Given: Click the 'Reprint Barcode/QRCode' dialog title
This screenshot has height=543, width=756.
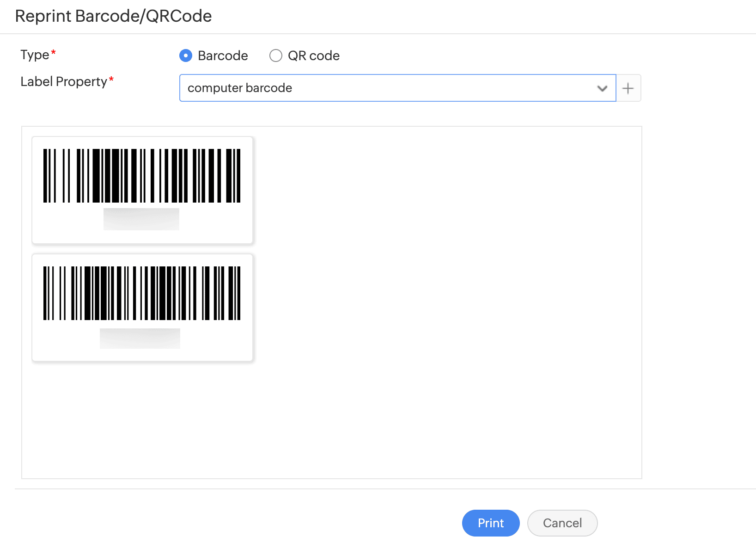Looking at the screenshot, I should tap(113, 16).
